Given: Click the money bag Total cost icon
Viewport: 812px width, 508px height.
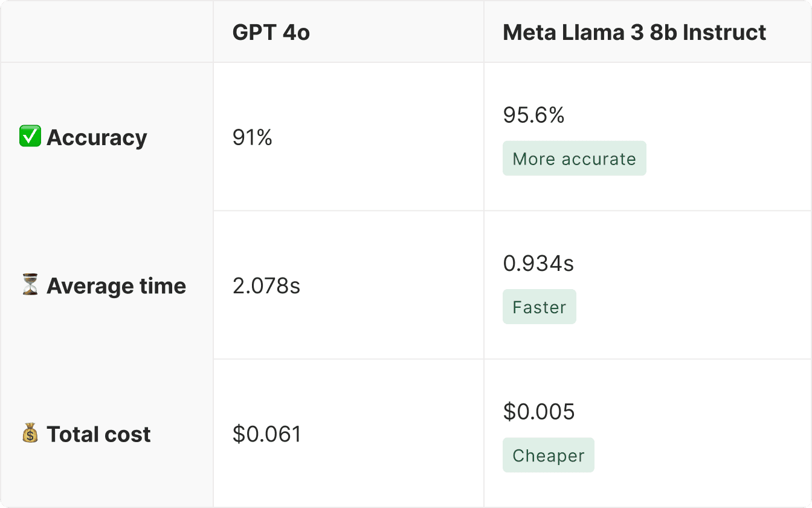Looking at the screenshot, I should pos(30,434).
